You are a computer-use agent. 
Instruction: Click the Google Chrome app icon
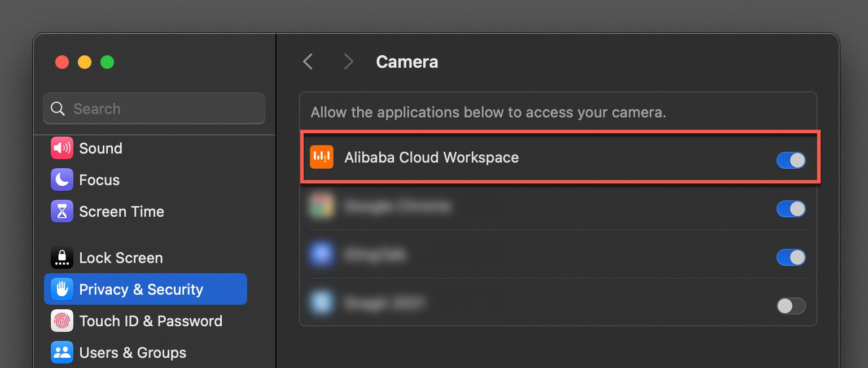tap(322, 207)
